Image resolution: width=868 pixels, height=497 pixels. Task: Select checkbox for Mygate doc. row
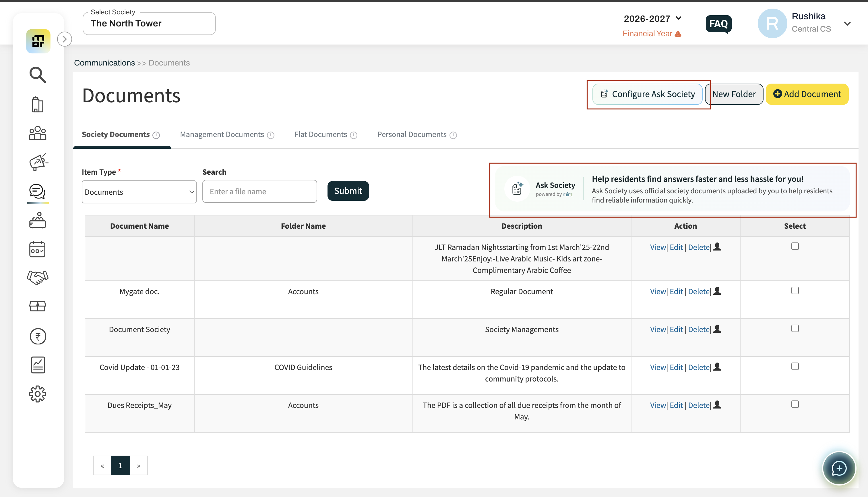[795, 290]
